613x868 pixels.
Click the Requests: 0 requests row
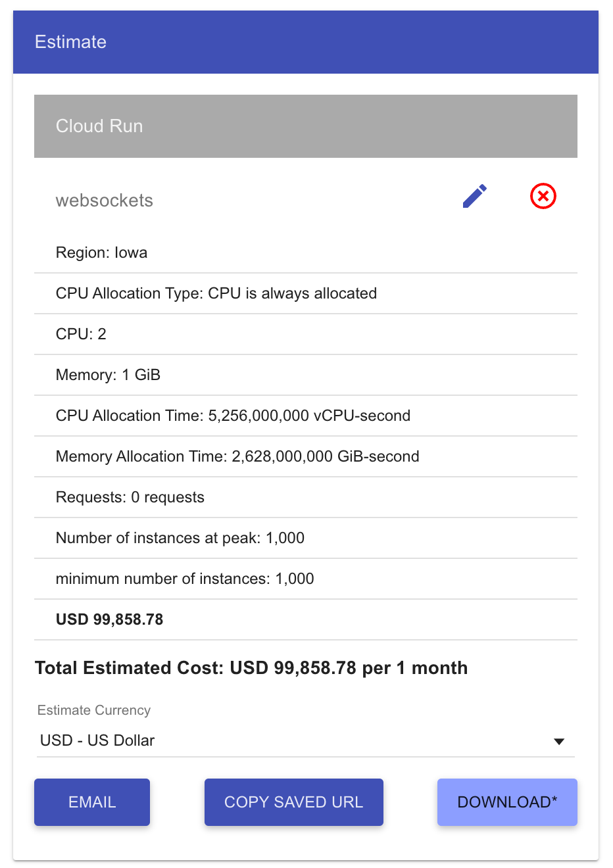(130, 497)
